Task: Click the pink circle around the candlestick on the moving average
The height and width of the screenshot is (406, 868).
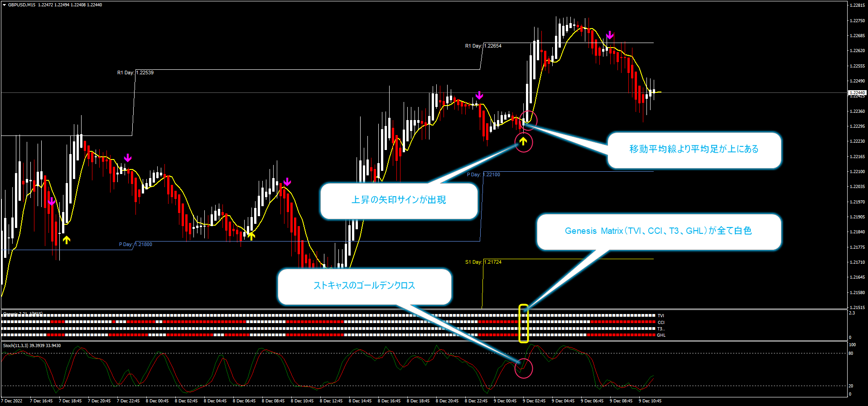Action: 528,121
